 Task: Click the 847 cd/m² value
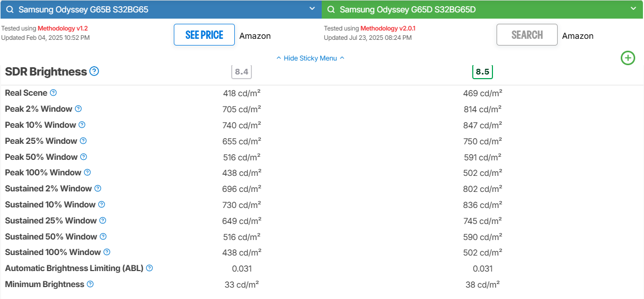coord(483,125)
